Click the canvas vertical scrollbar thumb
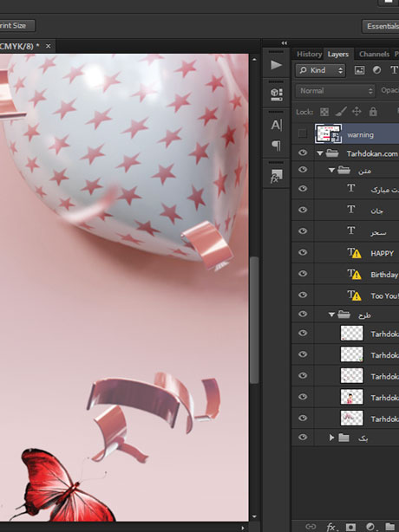Viewport: 399px width, 532px height. point(254,320)
